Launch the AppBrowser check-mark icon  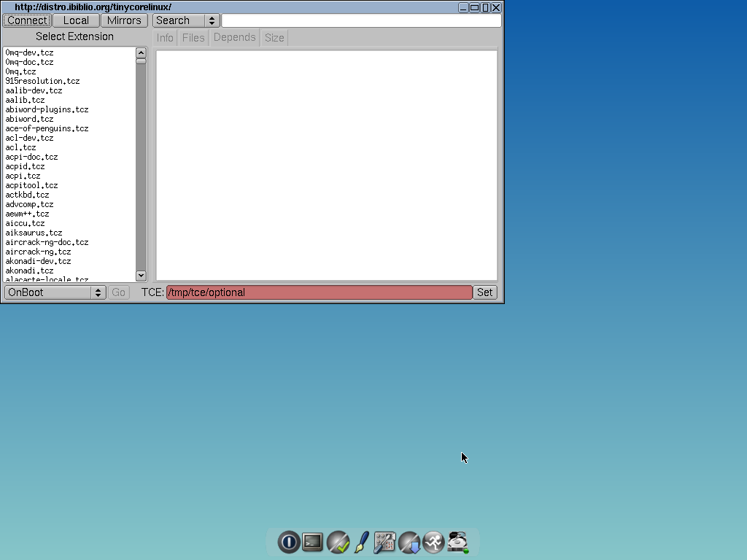click(337, 542)
